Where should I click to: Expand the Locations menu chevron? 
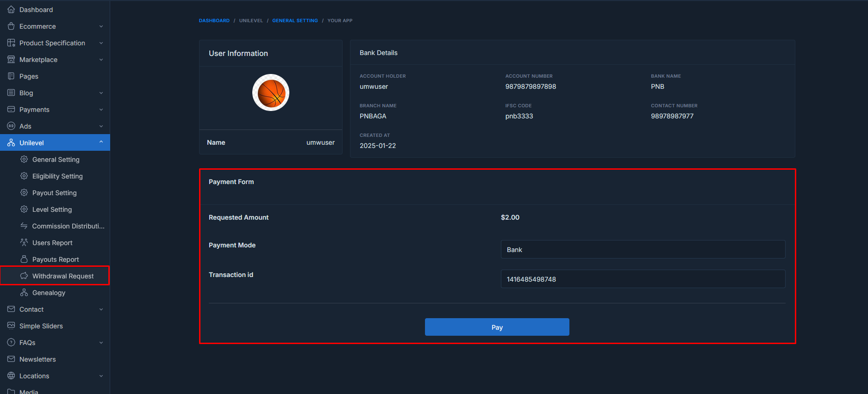coord(101,376)
